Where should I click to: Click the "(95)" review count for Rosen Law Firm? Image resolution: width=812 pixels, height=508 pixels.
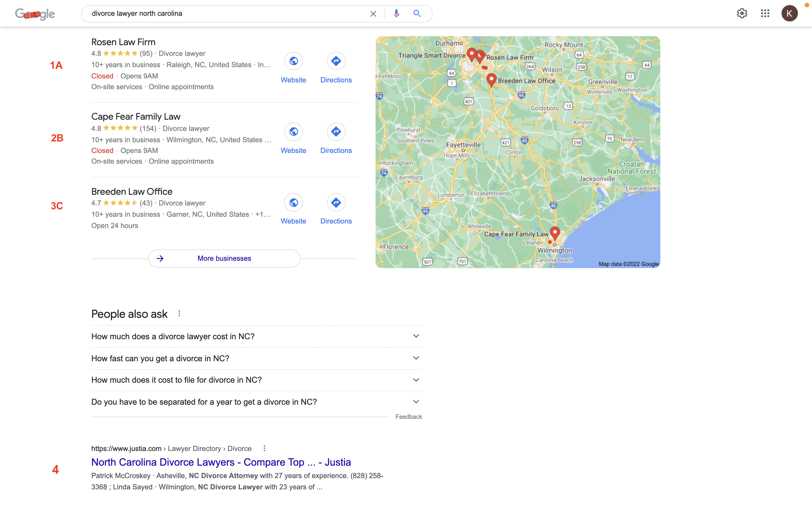(x=146, y=53)
